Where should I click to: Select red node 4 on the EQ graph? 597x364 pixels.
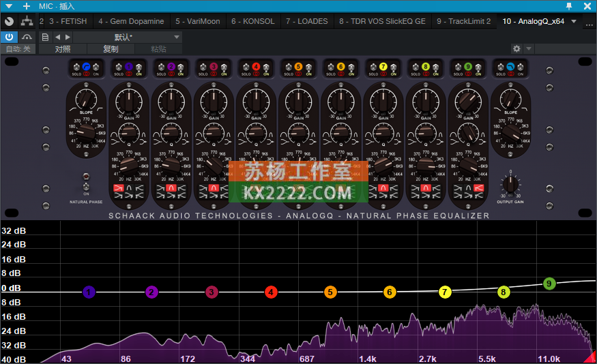(271, 292)
